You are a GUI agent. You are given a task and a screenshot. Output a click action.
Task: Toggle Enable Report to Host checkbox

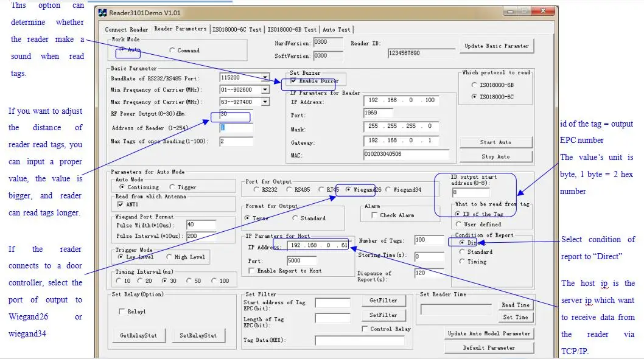coord(251,271)
